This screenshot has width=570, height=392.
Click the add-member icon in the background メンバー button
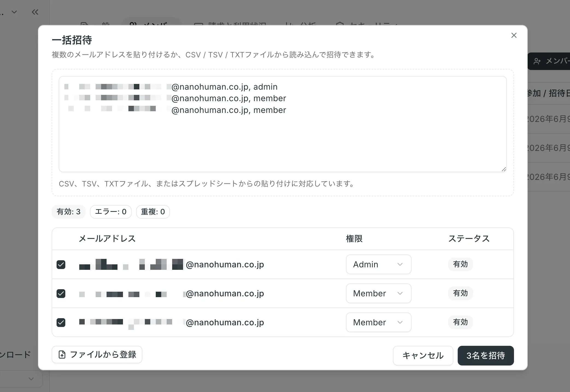pos(537,61)
